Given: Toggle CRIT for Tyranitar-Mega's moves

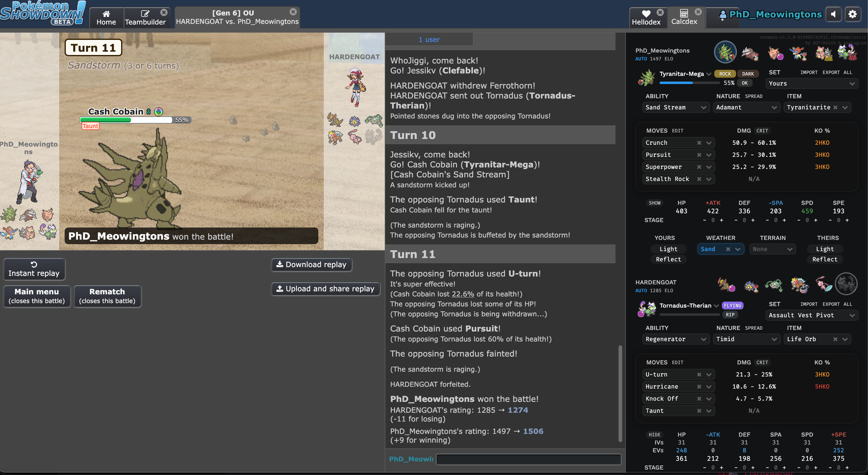Looking at the screenshot, I should [762, 131].
